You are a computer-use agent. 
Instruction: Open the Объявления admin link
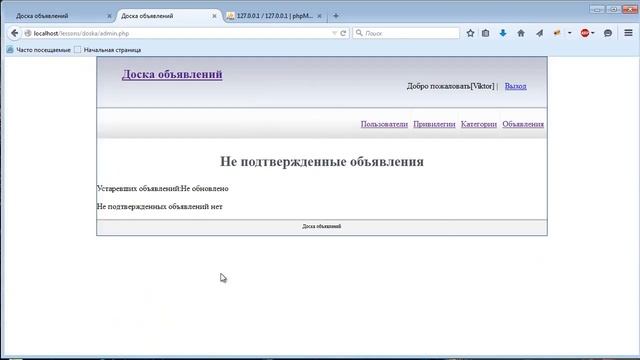(x=523, y=124)
